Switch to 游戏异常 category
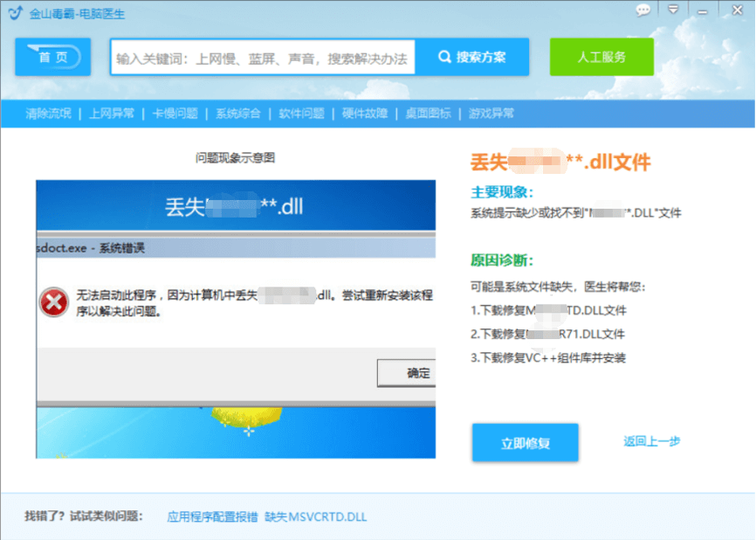Viewport: 756px width, 540px height. point(491,114)
